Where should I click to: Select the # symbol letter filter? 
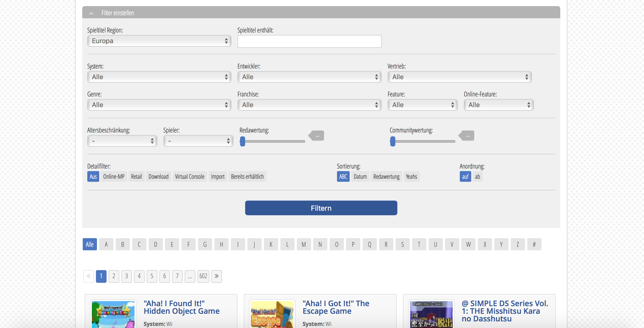pyautogui.click(x=534, y=244)
